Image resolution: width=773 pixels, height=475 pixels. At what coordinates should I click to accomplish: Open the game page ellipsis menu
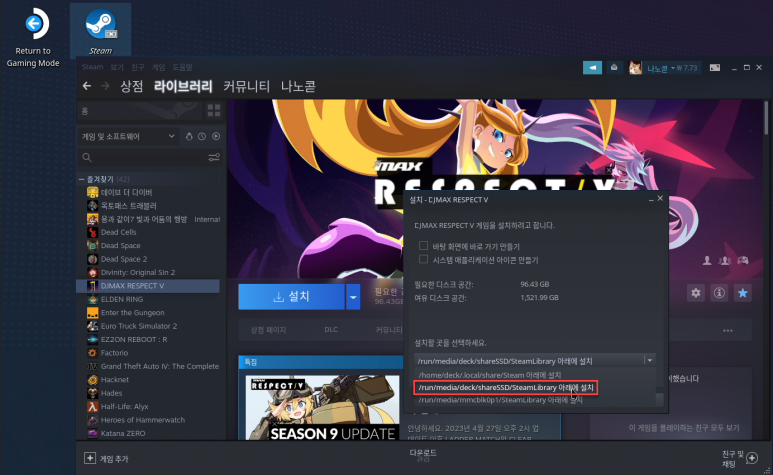pos(728,331)
